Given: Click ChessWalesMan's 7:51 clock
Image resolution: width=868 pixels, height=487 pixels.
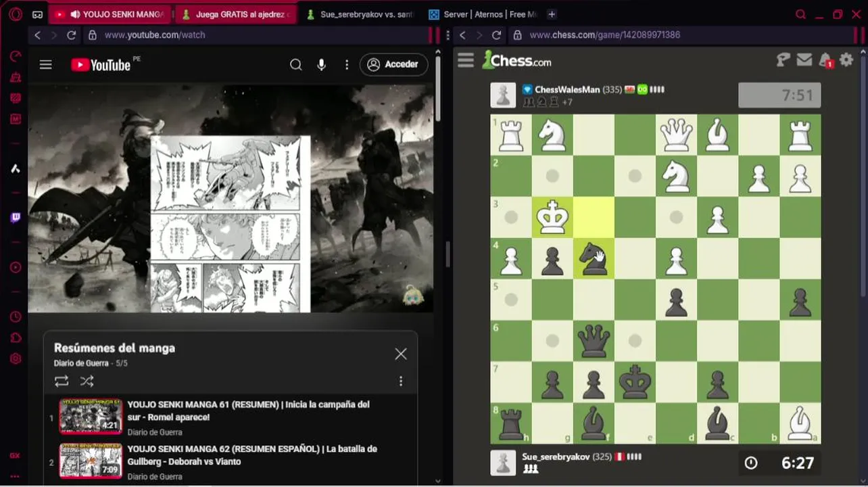Looking at the screenshot, I should click(779, 95).
